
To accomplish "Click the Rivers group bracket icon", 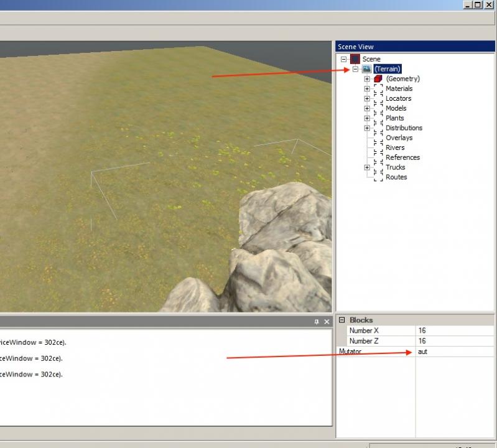I will 378,147.
